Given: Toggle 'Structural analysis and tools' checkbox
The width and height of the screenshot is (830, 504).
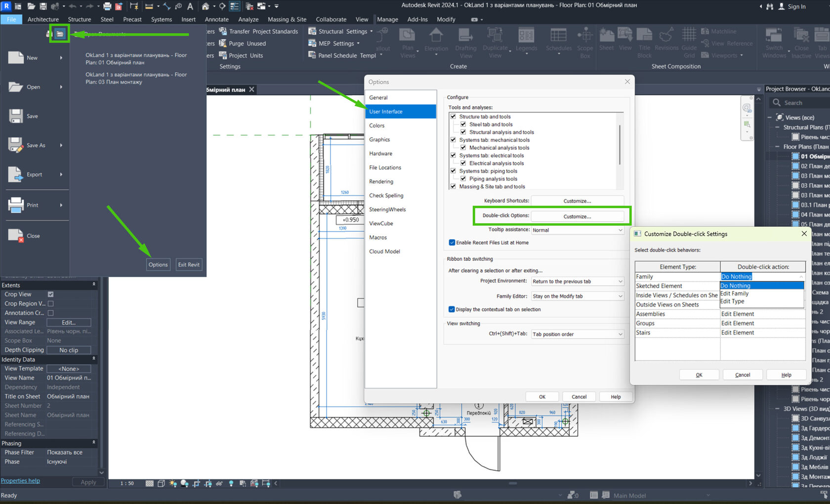Looking at the screenshot, I should point(463,132).
